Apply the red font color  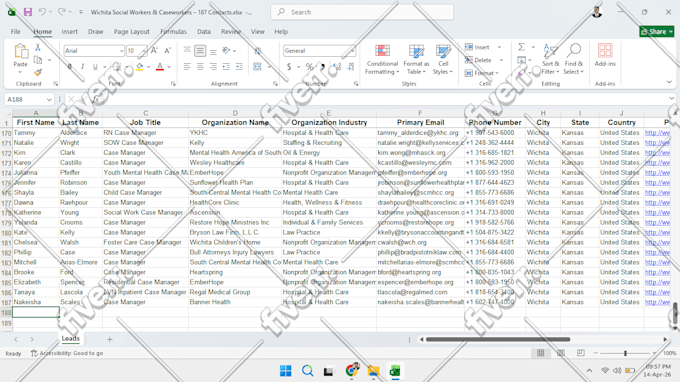[x=160, y=67]
